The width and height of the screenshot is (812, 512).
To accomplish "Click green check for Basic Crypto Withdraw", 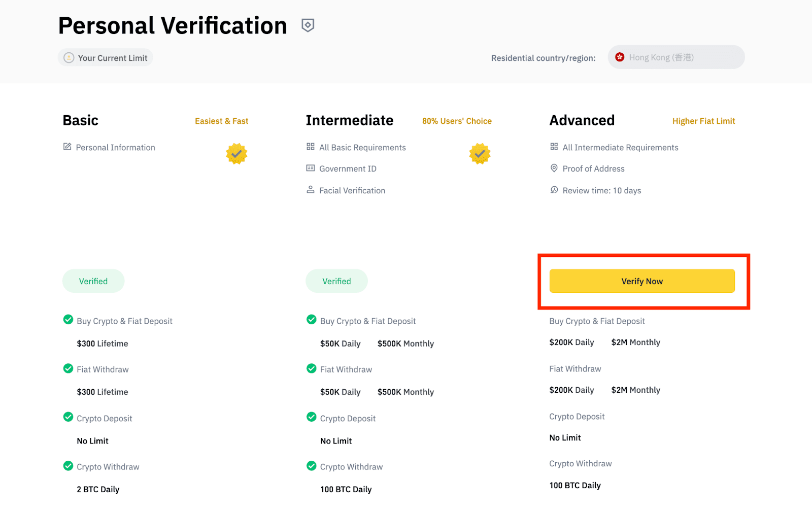I will click(68, 465).
